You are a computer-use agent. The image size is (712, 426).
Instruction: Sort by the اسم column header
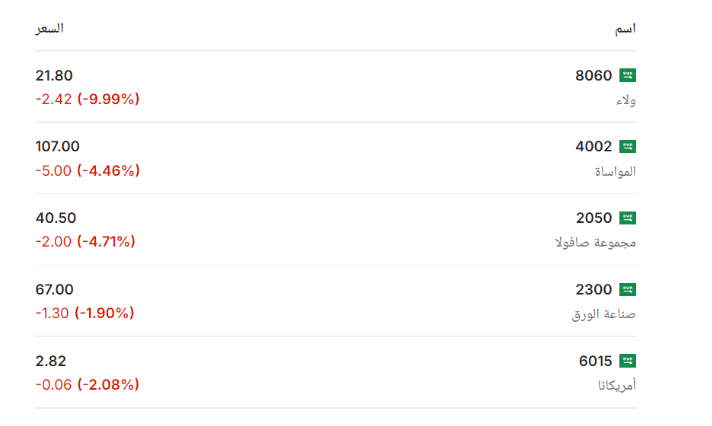[x=626, y=29]
